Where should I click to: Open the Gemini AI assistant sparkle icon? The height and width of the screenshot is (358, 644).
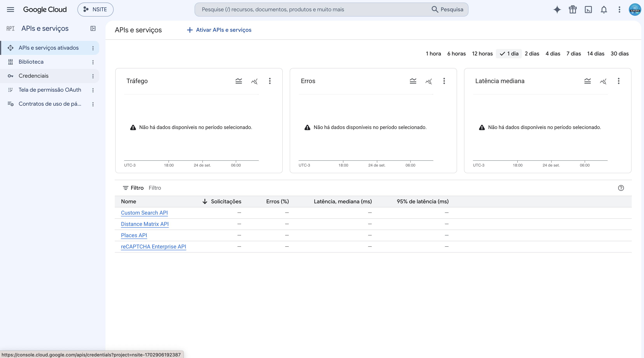pos(557,10)
